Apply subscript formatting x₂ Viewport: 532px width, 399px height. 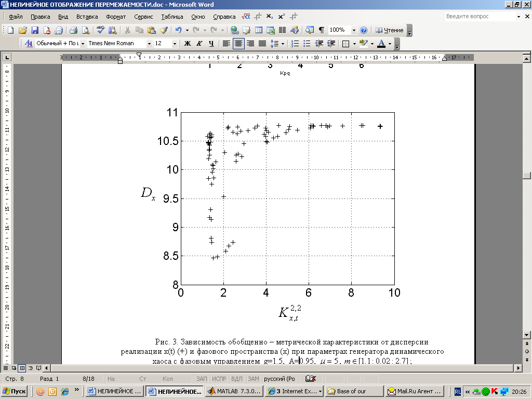[270, 16]
